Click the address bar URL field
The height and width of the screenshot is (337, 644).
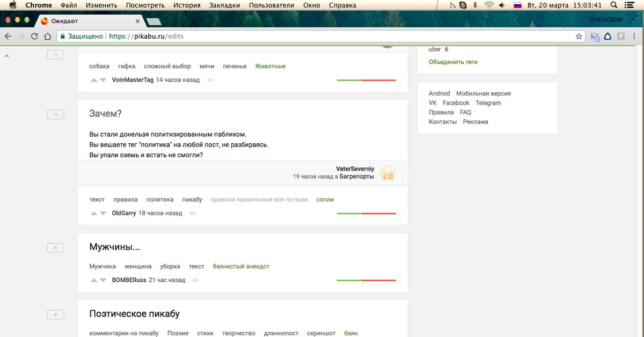pos(322,36)
